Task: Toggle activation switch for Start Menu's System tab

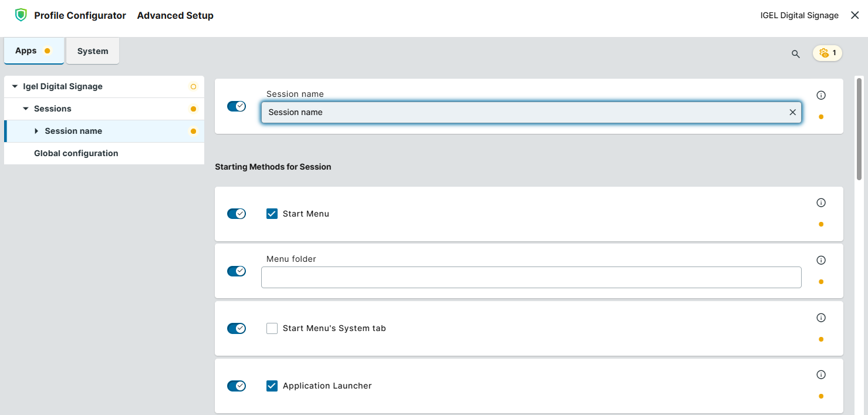Action: tap(237, 328)
